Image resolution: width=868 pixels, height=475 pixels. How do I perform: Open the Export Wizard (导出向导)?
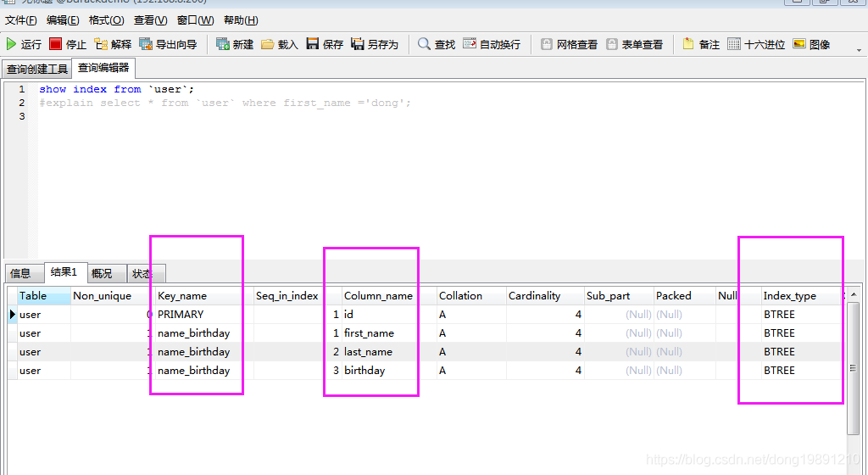pyautogui.click(x=146, y=44)
